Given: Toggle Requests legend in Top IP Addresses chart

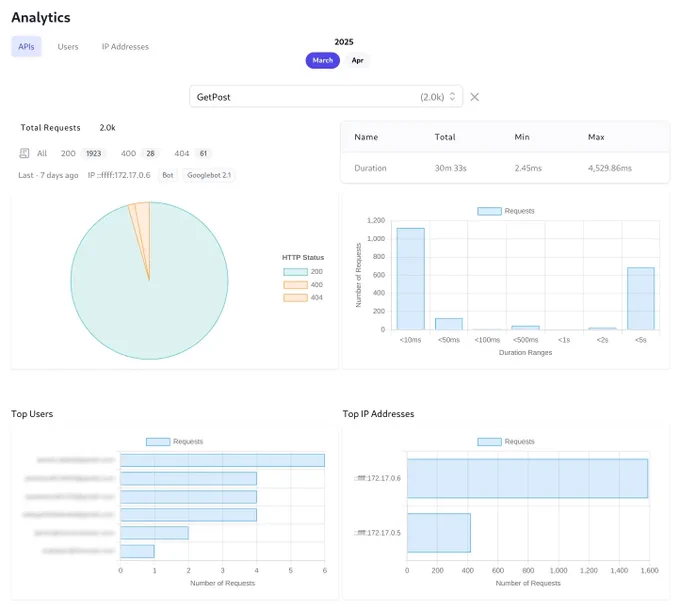Looking at the screenshot, I should point(489,442).
